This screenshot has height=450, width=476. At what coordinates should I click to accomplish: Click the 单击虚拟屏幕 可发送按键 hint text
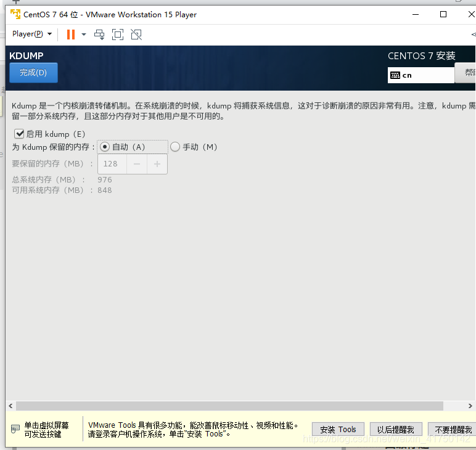pos(46,430)
